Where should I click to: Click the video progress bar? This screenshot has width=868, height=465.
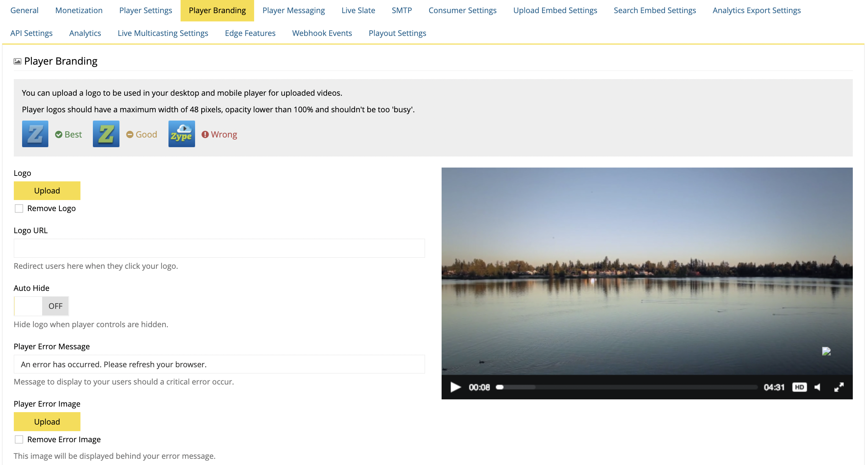[x=627, y=387]
